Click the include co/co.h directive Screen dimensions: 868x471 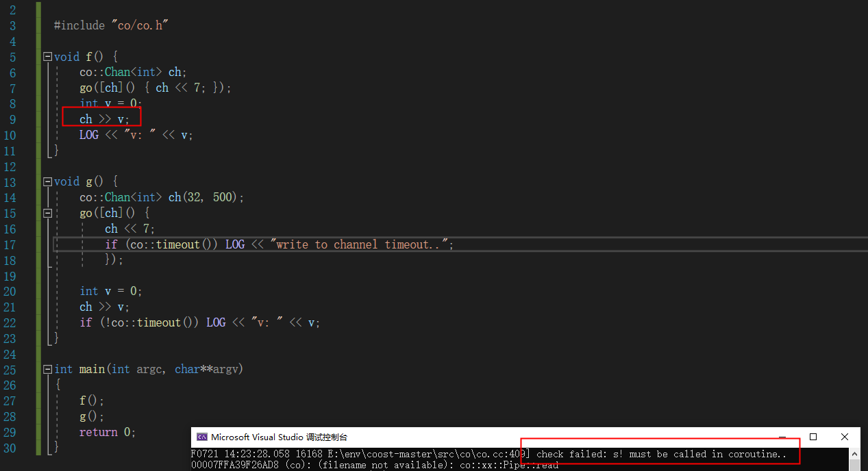pos(110,25)
